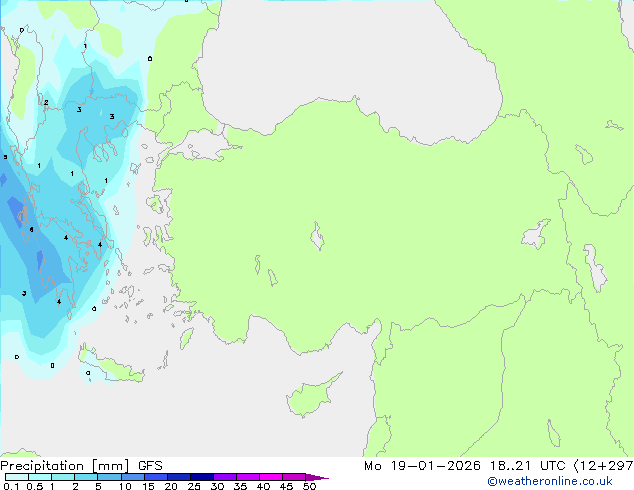Select legend swatch between 35 and 40
This screenshot has width=634, height=490.
(x=247, y=477)
